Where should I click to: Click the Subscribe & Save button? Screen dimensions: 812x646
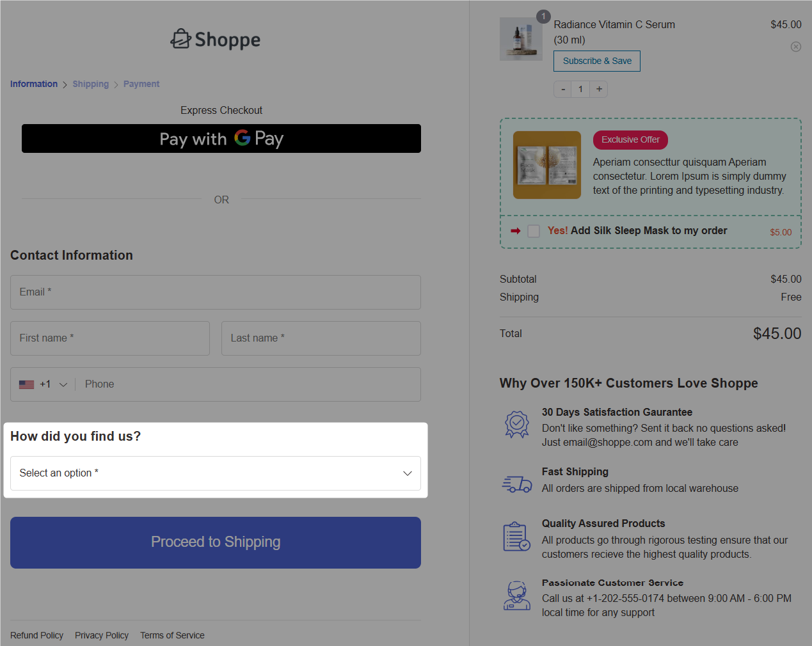tap(596, 61)
